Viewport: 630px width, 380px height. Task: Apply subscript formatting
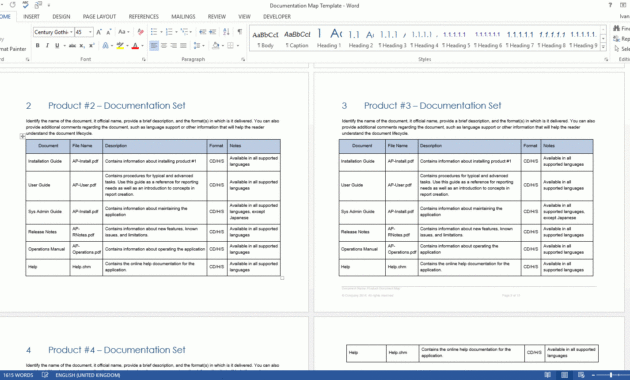[x=82, y=46]
